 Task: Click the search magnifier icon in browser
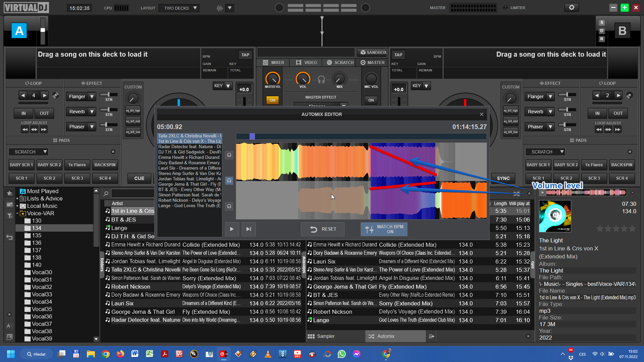click(x=106, y=193)
